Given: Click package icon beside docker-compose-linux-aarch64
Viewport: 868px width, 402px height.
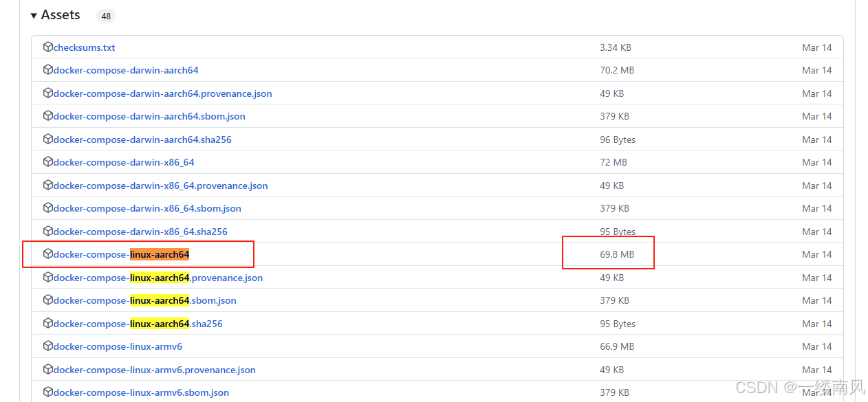Looking at the screenshot, I should 48,254.
